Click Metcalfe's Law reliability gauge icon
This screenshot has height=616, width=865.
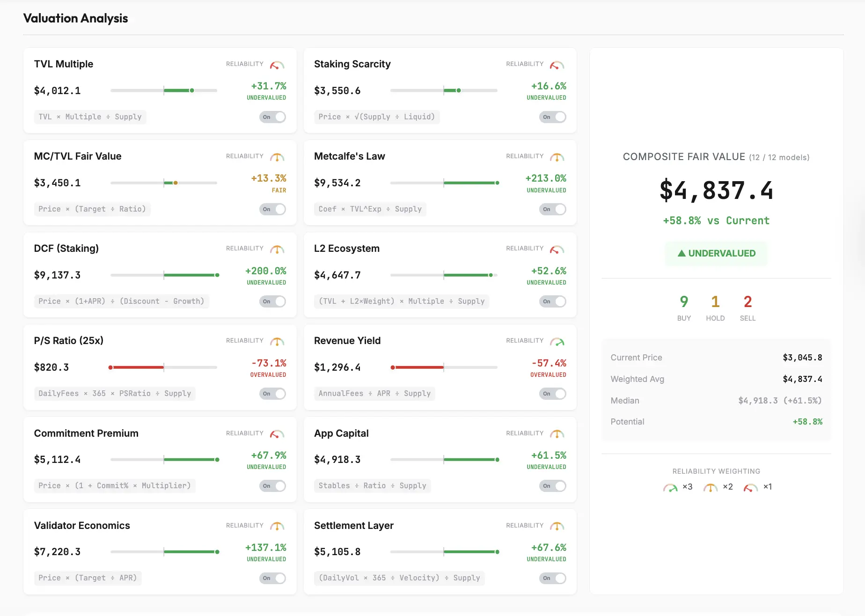[x=557, y=157]
